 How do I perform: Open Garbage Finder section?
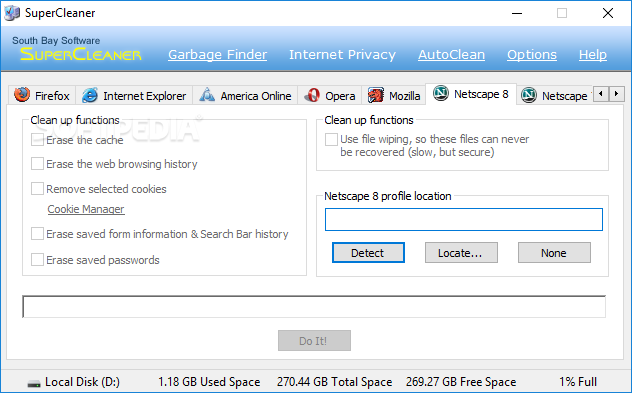(218, 54)
